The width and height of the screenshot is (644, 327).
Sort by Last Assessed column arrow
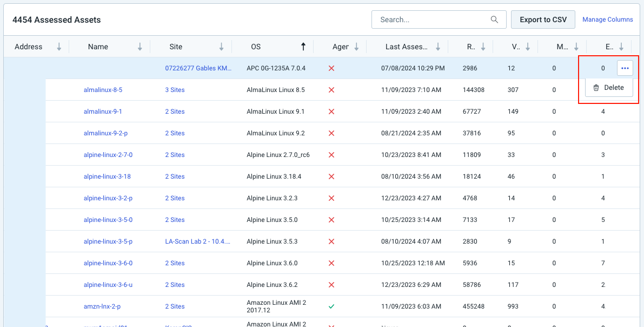pyautogui.click(x=438, y=47)
